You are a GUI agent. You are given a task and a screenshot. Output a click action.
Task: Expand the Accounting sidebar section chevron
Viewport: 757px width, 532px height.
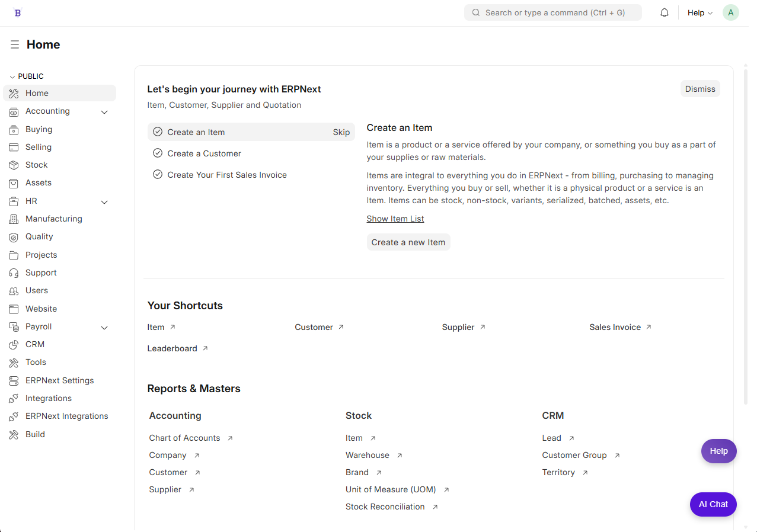tap(104, 112)
